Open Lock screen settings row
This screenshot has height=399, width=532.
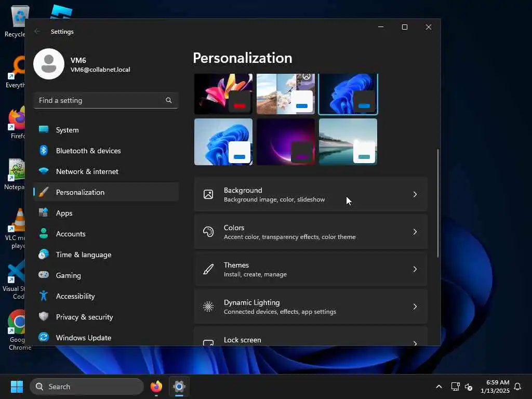coord(311,337)
